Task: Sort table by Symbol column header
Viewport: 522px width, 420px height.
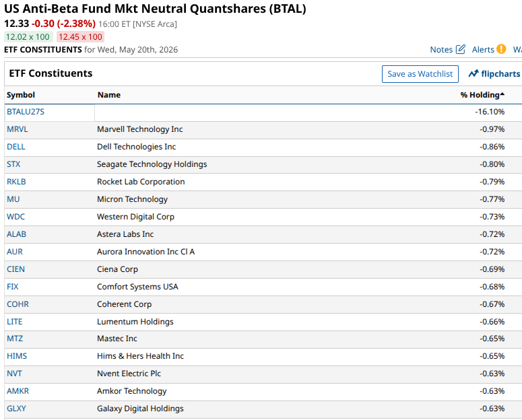Action: 21,95
